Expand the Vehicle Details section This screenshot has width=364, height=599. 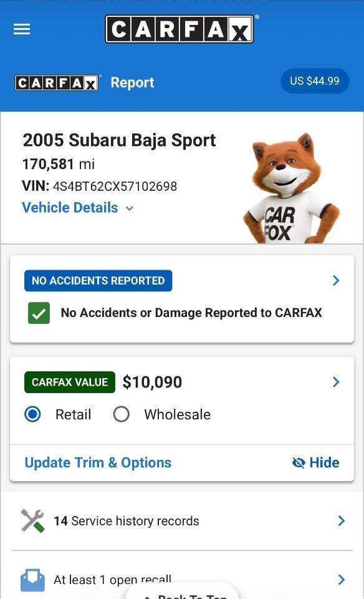click(77, 207)
